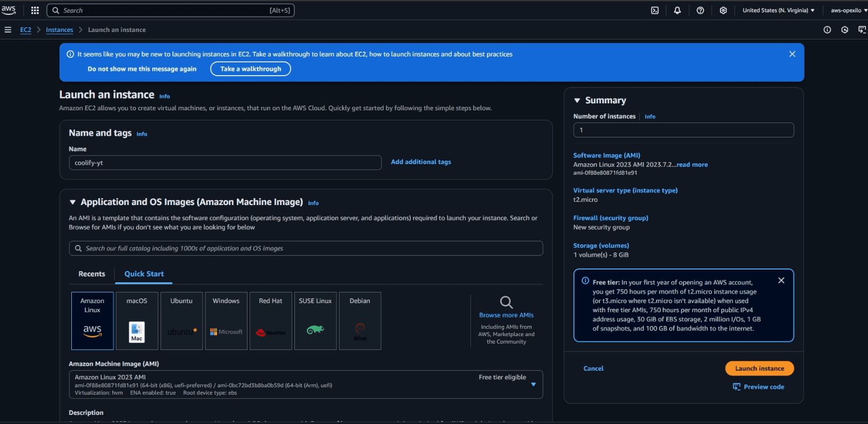Click the ami-0f88e80871fd81e91 ID in Summary
Screen dimensions: 868x424
point(605,173)
